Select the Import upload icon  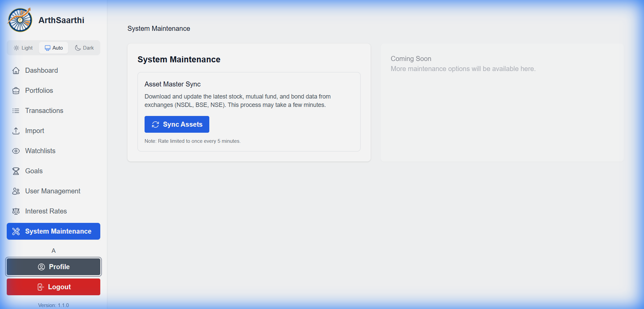pyautogui.click(x=16, y=131)
